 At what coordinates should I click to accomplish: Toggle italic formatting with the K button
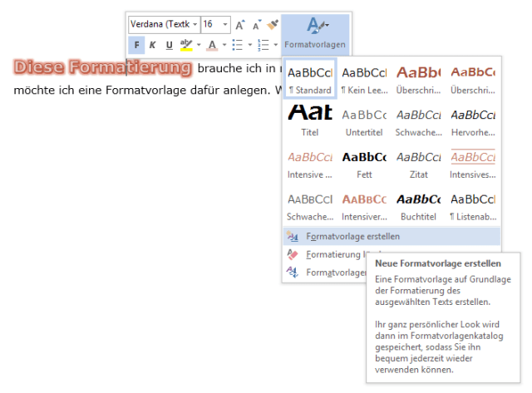(x=153, y=45)
